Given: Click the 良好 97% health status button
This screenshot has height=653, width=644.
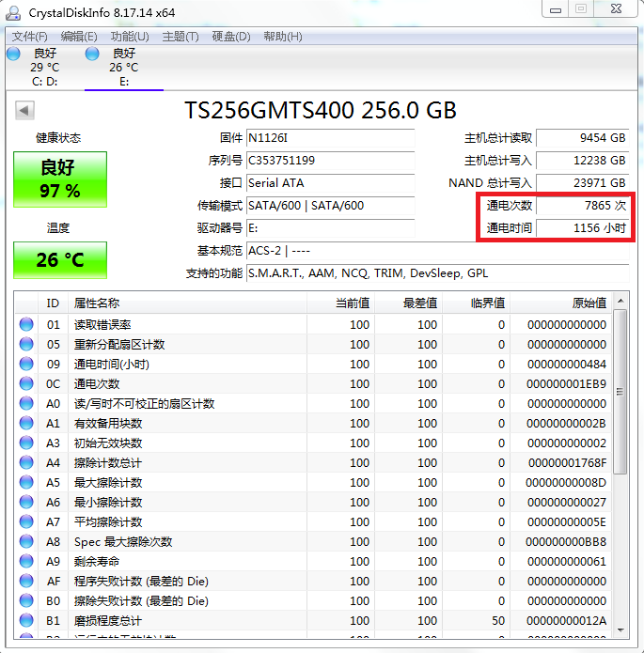Looking at the screenshot, I should coord(60,179).
